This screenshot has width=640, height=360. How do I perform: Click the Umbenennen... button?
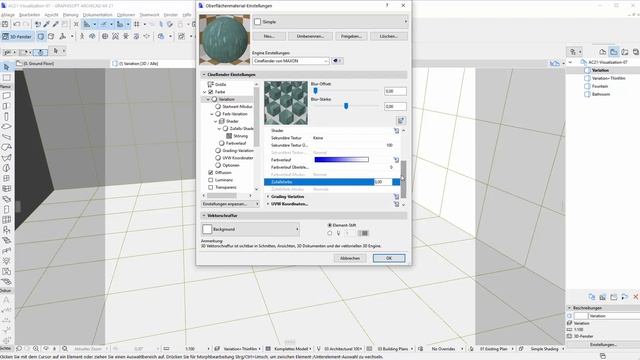tap(310, 36)
